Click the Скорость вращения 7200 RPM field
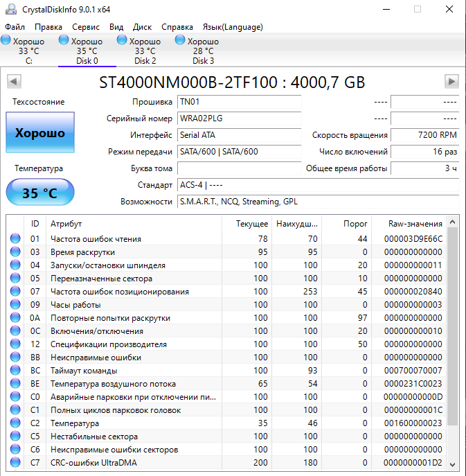 click(424, 135)
